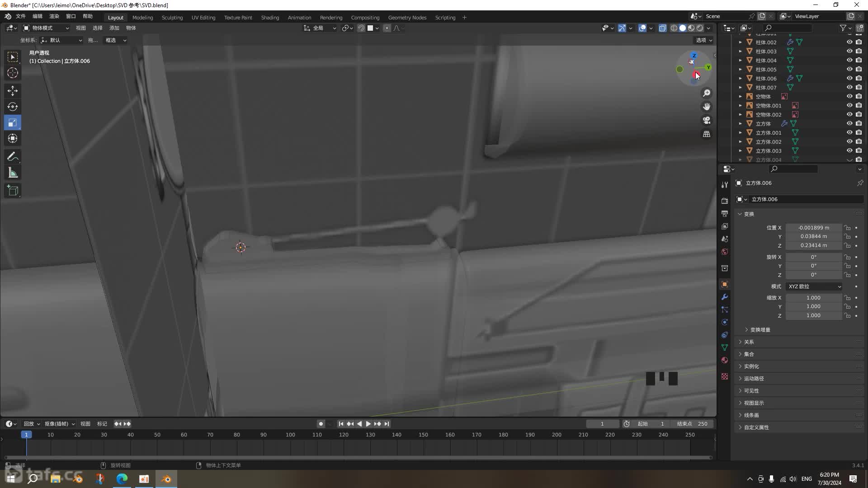Expand the 变换增量 section

759,330
